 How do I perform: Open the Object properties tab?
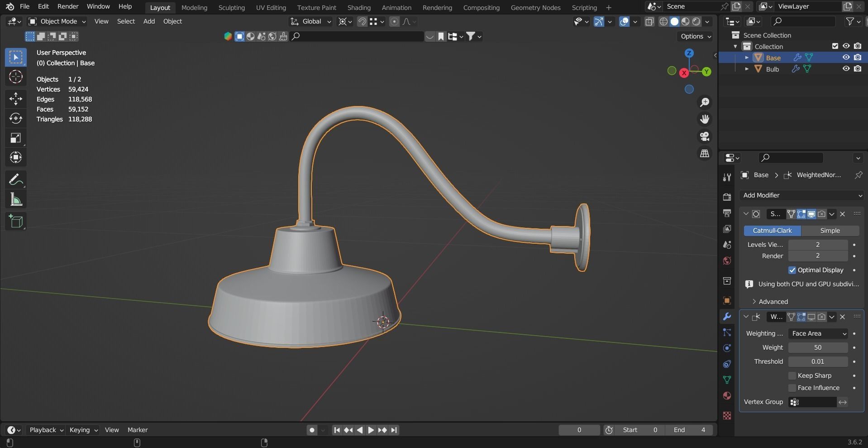[x=727, y=301]
